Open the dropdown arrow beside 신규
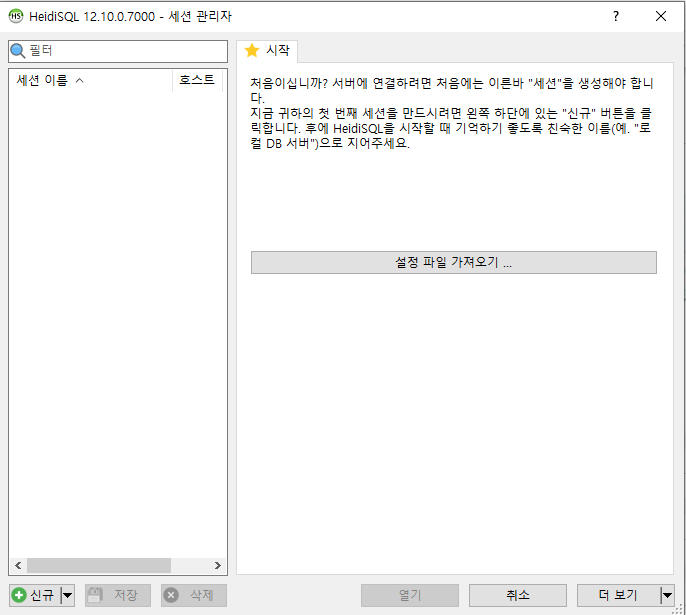 point(67,595)
